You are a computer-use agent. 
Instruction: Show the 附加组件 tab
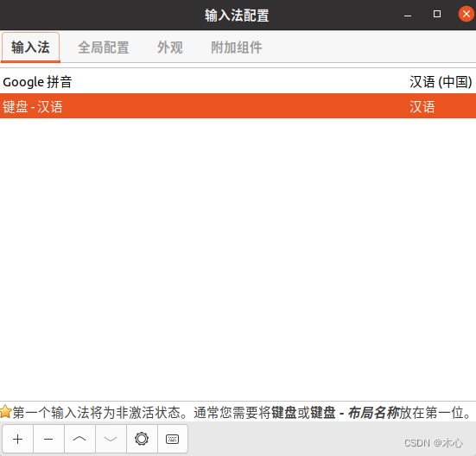point(237,47)
